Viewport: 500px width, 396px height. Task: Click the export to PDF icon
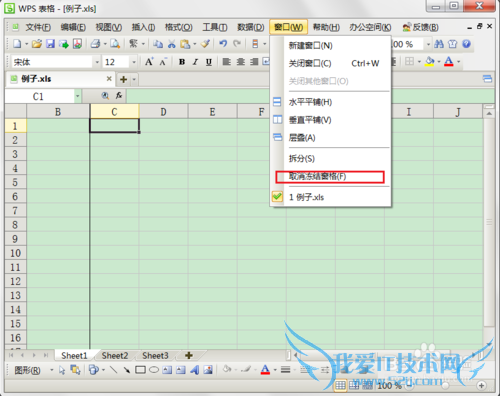pos(77,44)
